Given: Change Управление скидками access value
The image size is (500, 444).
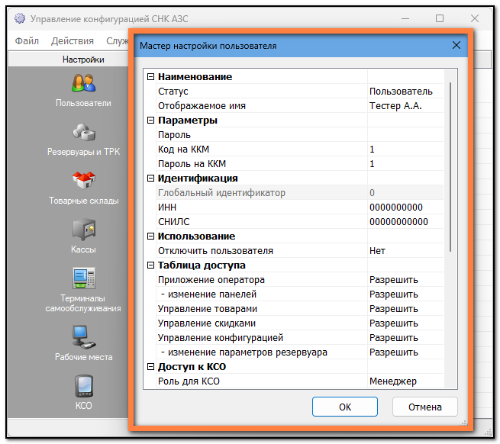Looking at the screenshot, I should (406, 323).
